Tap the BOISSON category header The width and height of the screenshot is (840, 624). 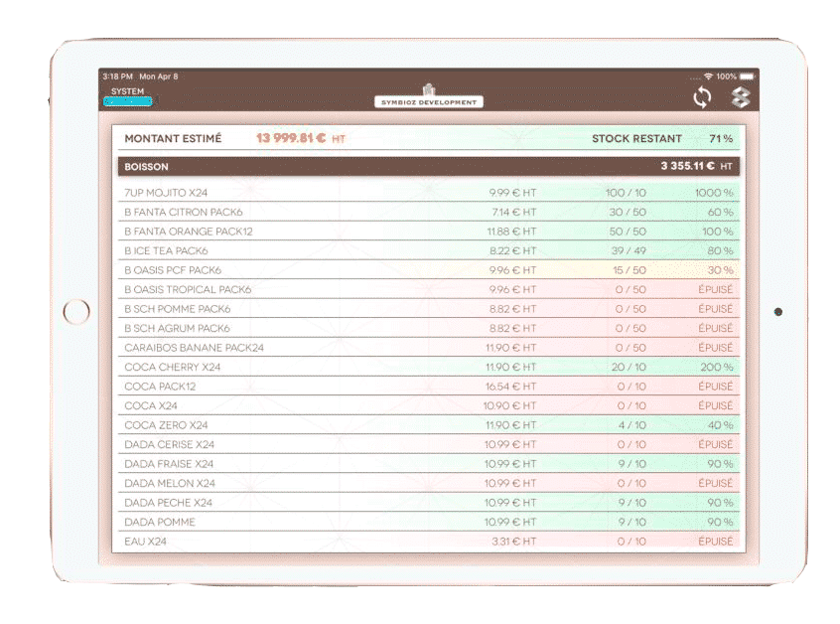(429, 166)
